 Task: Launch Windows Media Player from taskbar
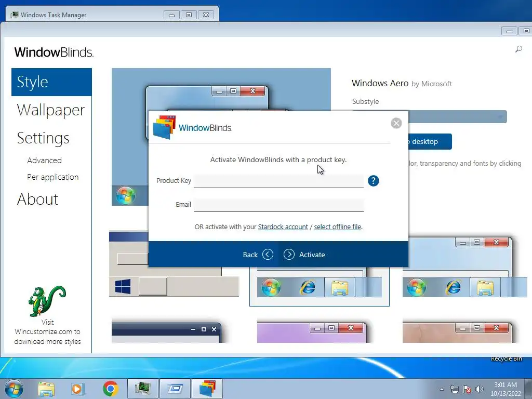tap(77, 389)
